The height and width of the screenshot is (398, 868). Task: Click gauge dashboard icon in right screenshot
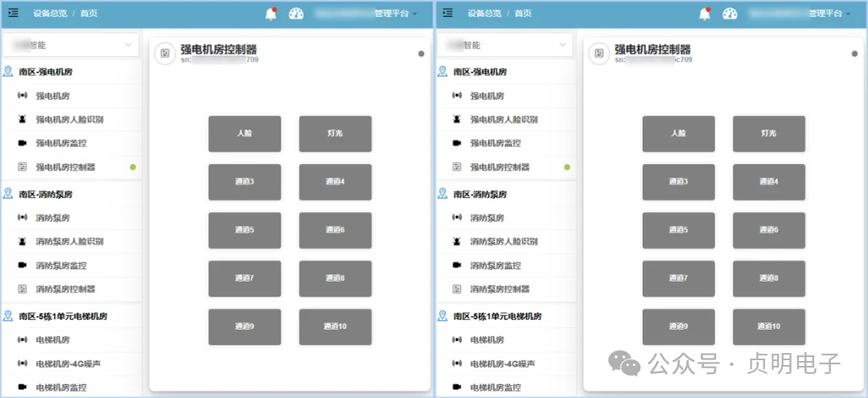pyautogui.click(x=730, y=14)
